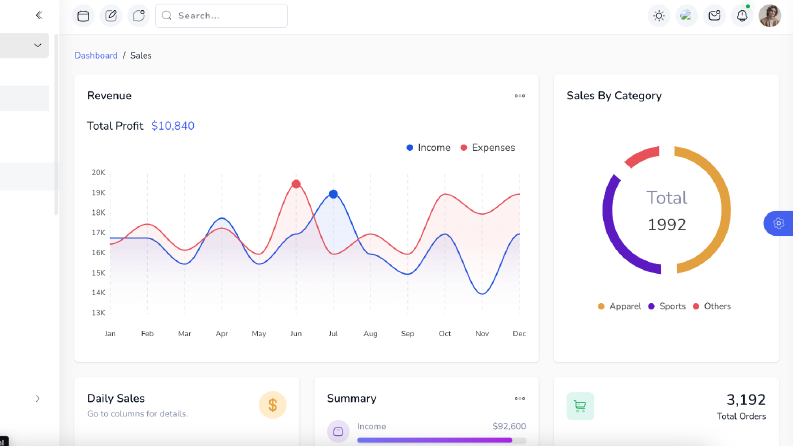
Task: Collapse sidebar with double chevron icon
Action: (x=39, y=15)
